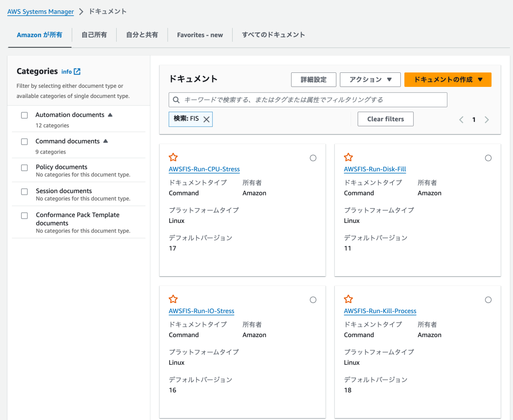Select the AWSFIS-Run-Disk-Fill radio circle
This screenshot has width=513, height=420.
tap(488, 158)
